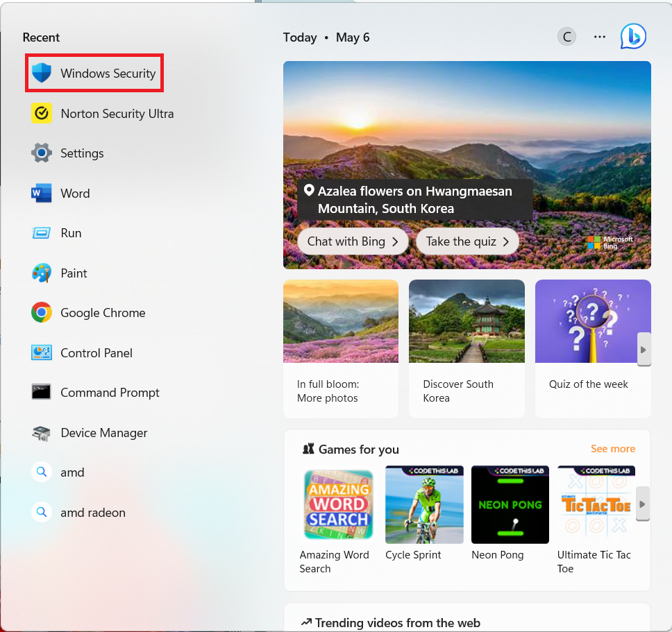Launch Norton Security Ultra icon
Viewport: 672px width, 632px height.
42,113
